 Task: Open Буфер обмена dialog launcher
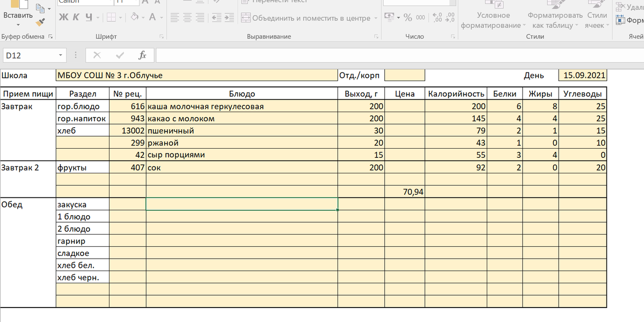coord(50,36)
